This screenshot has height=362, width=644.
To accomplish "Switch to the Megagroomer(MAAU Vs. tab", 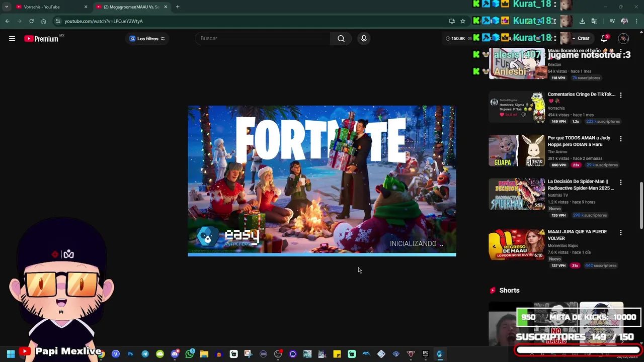I will pyautogui.click(x=131, y=7).
